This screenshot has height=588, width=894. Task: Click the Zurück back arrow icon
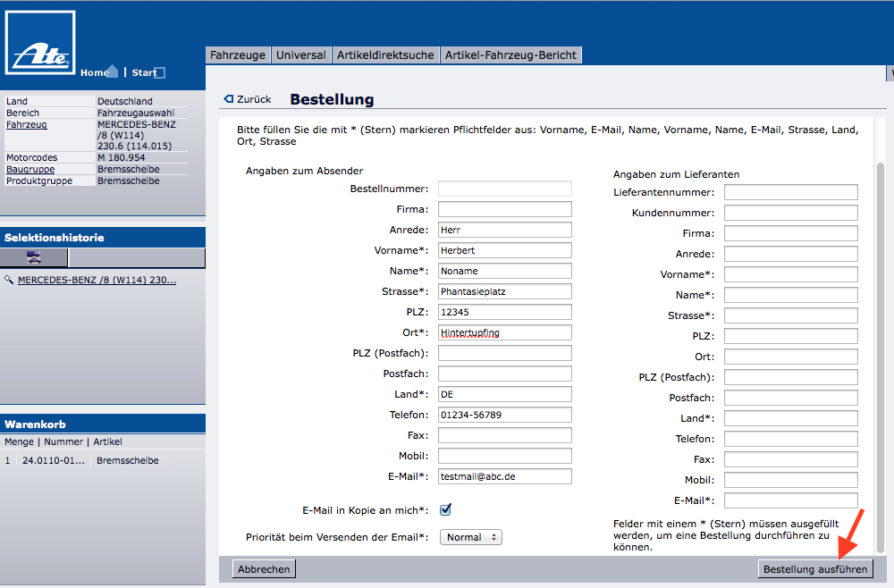228,99
